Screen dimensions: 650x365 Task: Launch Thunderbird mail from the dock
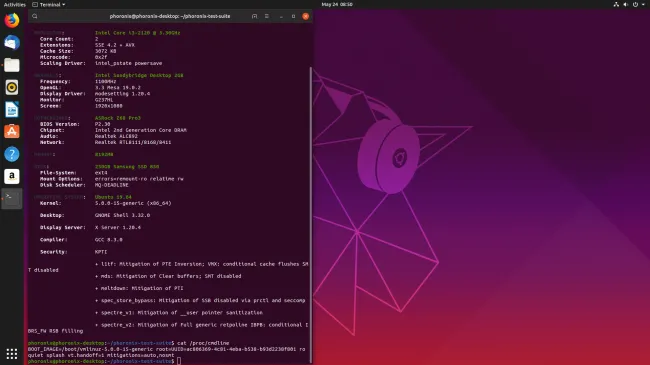pos(12,42)
